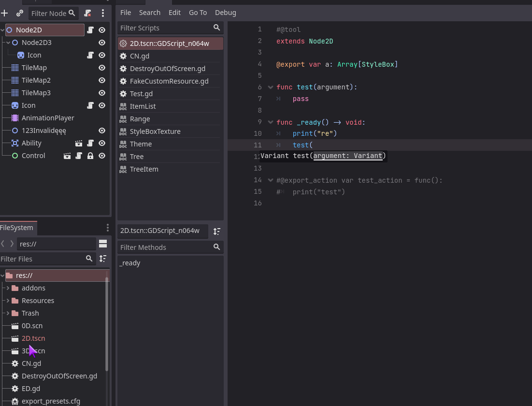Viewport: 532px width, 406px height.
Task: Add a new child node with the plus icon
Action: point(5,13)
